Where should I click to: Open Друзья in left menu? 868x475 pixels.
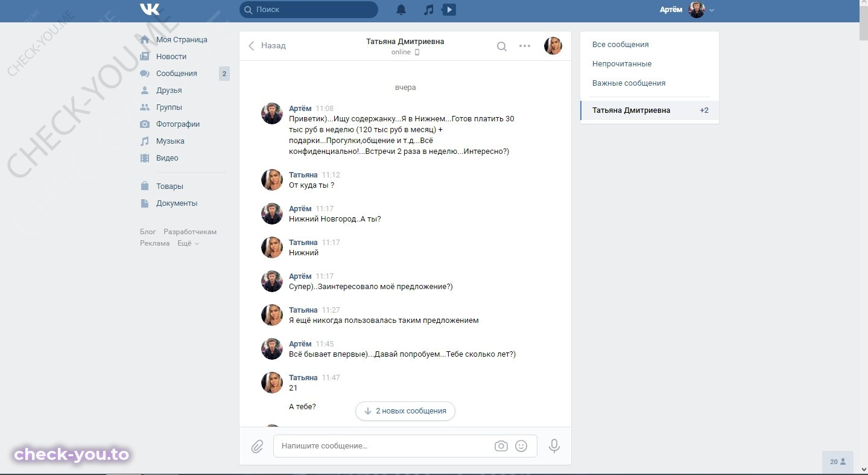(x=169, y=91)
